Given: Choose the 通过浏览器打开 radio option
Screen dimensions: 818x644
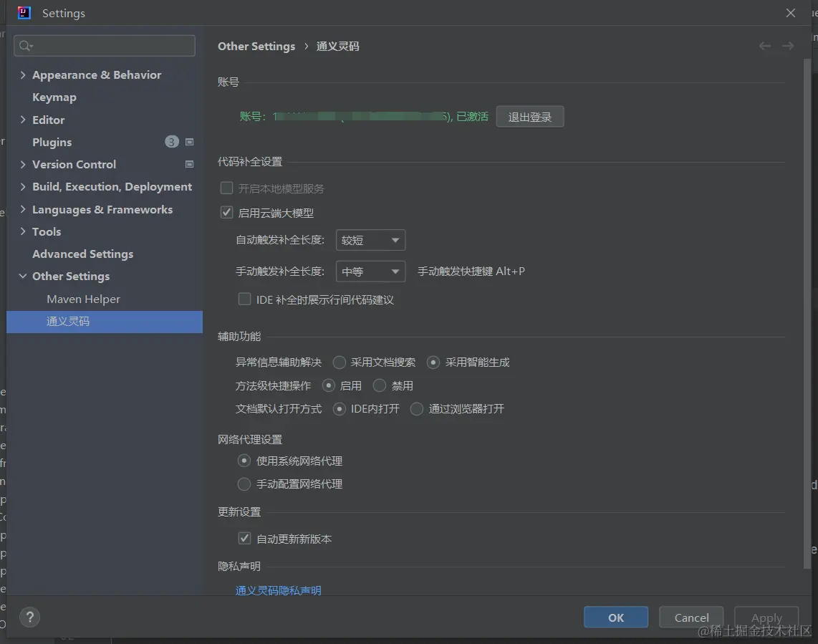Looking at the screenshot, I should (x=416, y=408).
